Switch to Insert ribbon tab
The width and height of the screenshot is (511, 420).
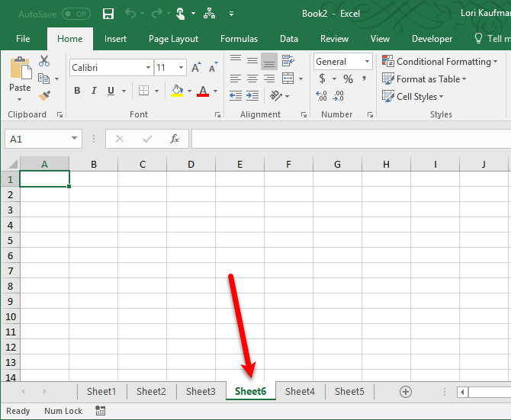pos(115,39)
